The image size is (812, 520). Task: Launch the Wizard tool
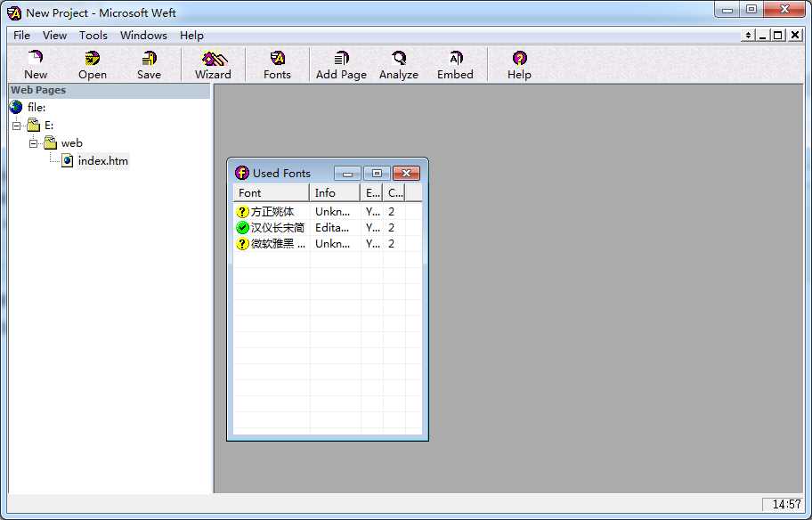214,58
